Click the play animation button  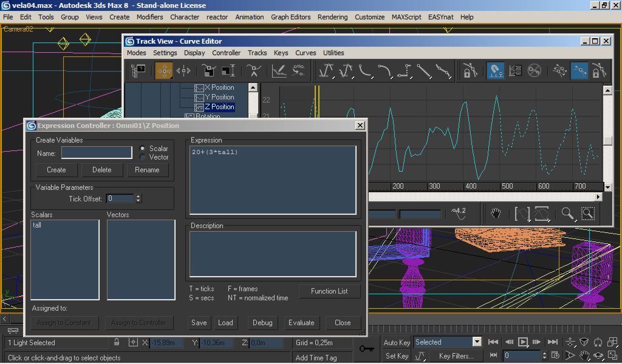(523, 342)
